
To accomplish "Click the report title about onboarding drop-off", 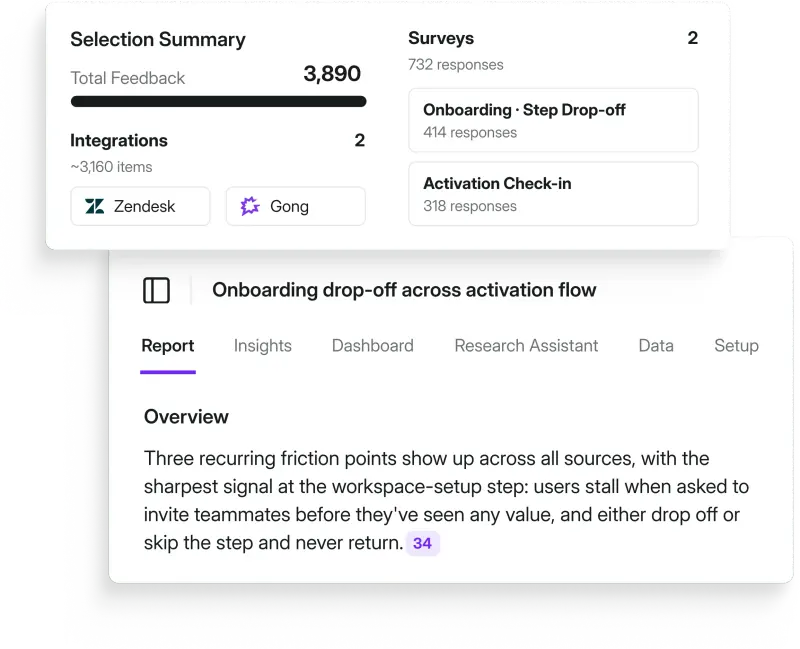I will [x=404, y=290].
